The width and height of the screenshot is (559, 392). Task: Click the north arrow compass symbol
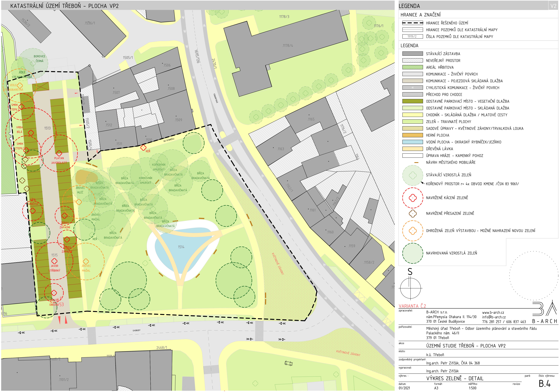(410, 288)
